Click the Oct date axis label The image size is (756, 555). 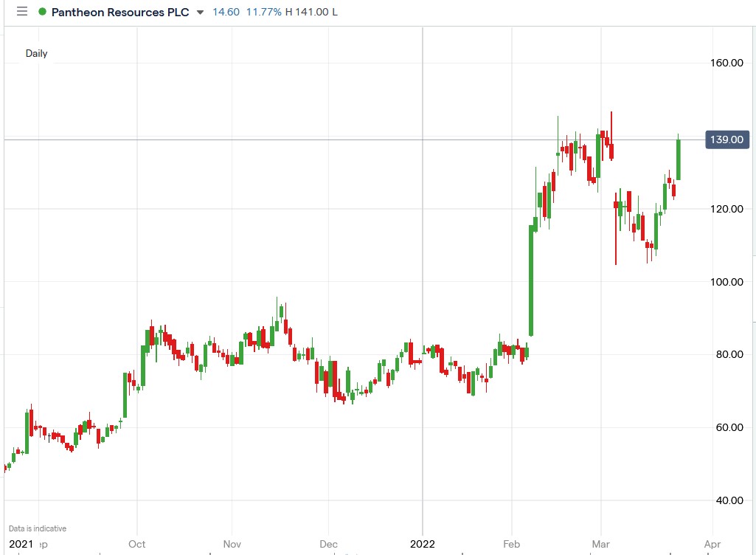[136, 544]
